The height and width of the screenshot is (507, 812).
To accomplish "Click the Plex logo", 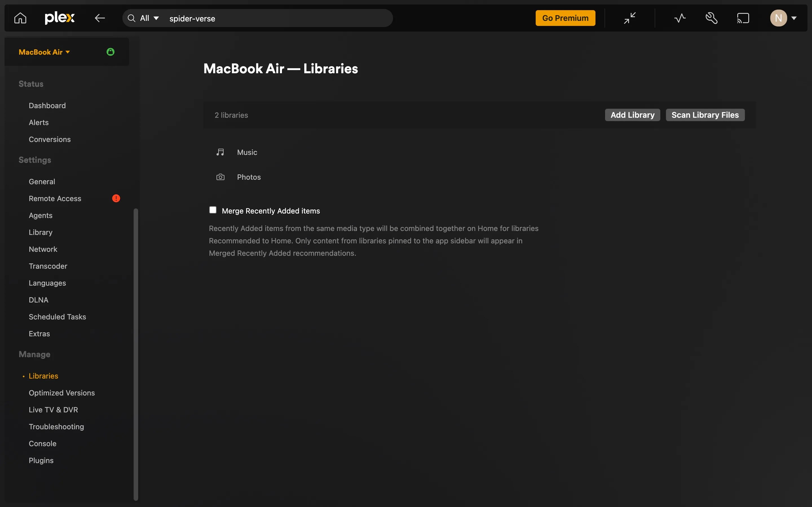I will coord(60,18).
